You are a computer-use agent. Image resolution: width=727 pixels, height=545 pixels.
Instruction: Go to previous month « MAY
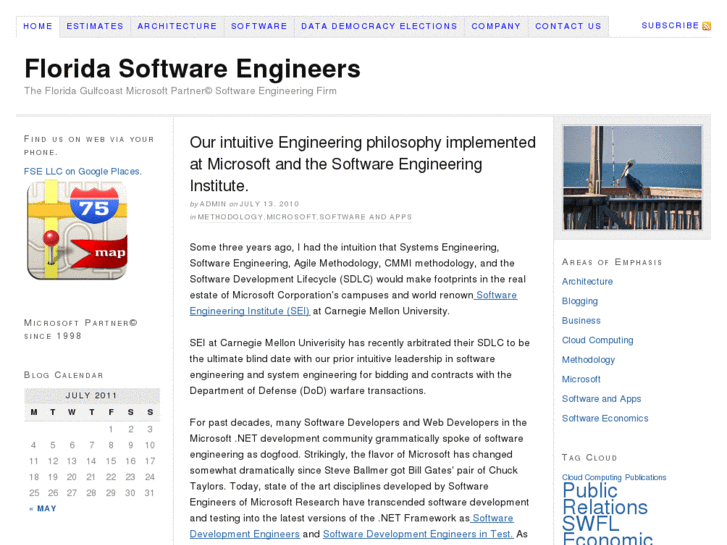click(43, 509)
